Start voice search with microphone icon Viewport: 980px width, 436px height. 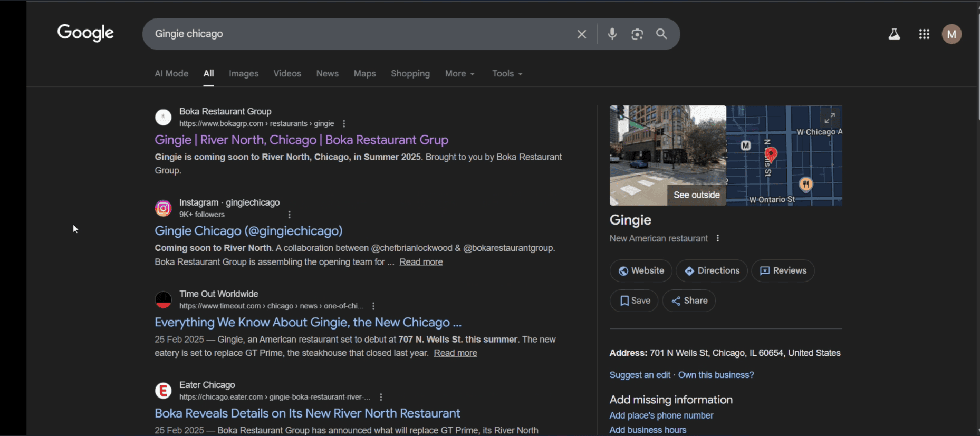point(612,34)
